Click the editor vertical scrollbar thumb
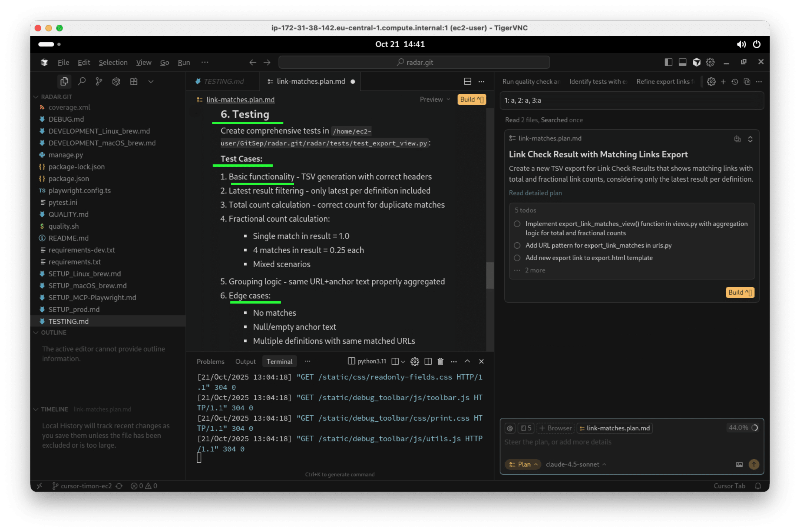This screenshot has width=800, height=532. [490, 275]
